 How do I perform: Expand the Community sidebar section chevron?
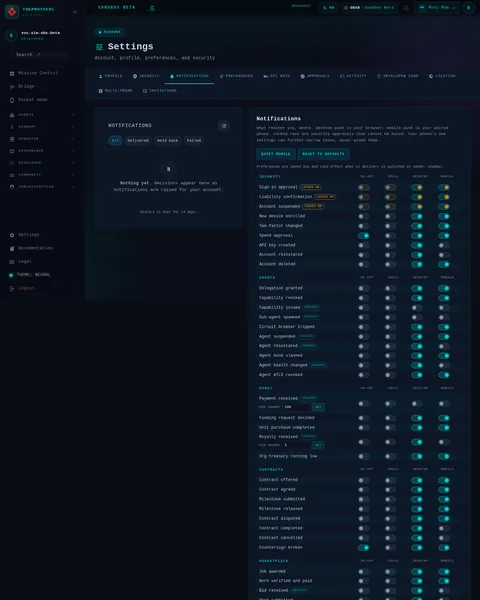[x=73, y=175]
